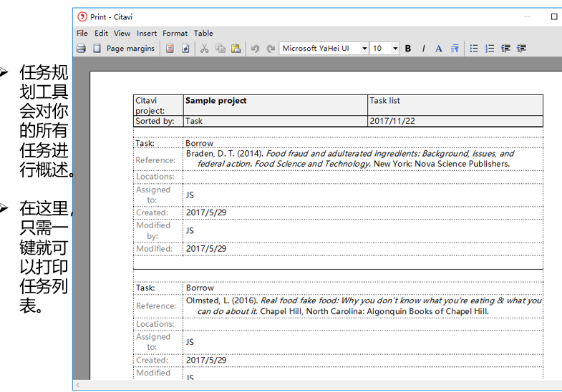Image resolution: width=562 pixels, height=392 pixels.
Task: Click the first task's empty Locations cell
Action: click(x=363, y=177)
